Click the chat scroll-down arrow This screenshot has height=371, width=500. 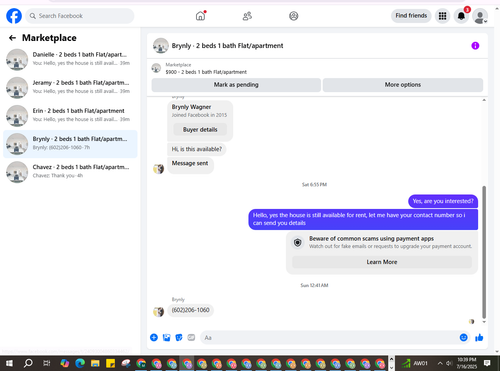(484, 322)
